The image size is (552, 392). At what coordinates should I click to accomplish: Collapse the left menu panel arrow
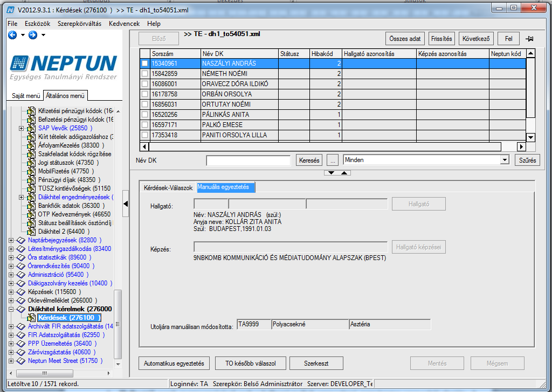(x=126, y=204)
